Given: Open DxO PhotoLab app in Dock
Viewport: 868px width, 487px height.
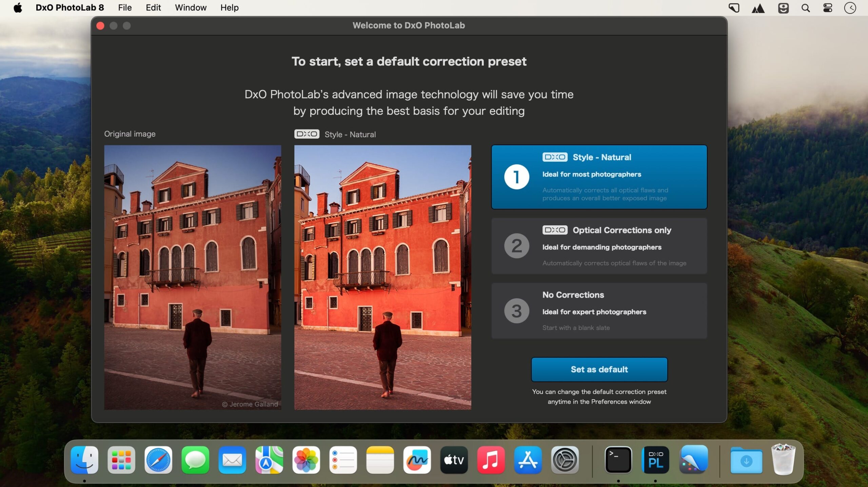Looking at the screenshot, I should [x=655, y=460].
